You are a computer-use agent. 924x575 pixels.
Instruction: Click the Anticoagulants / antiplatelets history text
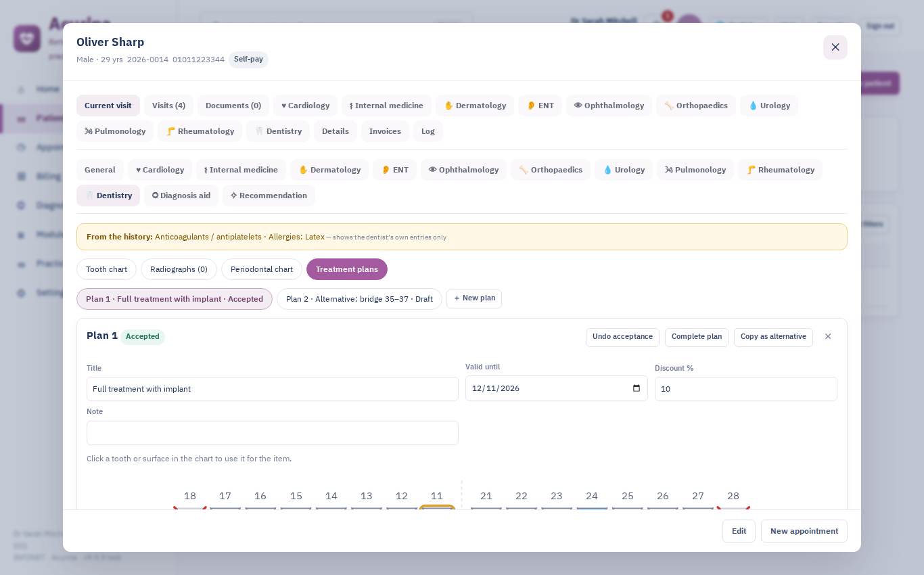point(208,237)
